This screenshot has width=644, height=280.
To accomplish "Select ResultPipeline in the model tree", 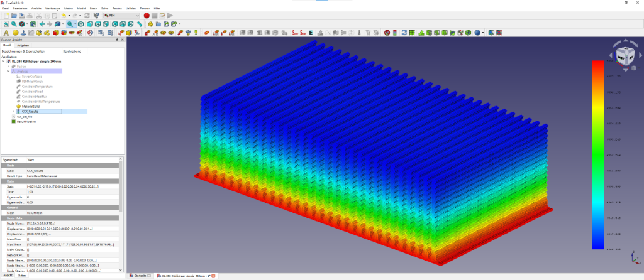I will point(28,122).
